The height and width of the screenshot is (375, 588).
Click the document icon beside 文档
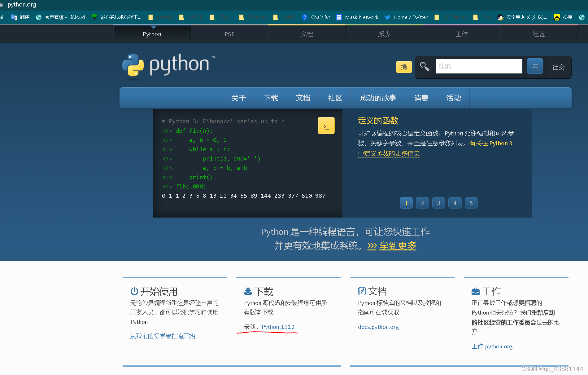point(362,291)
